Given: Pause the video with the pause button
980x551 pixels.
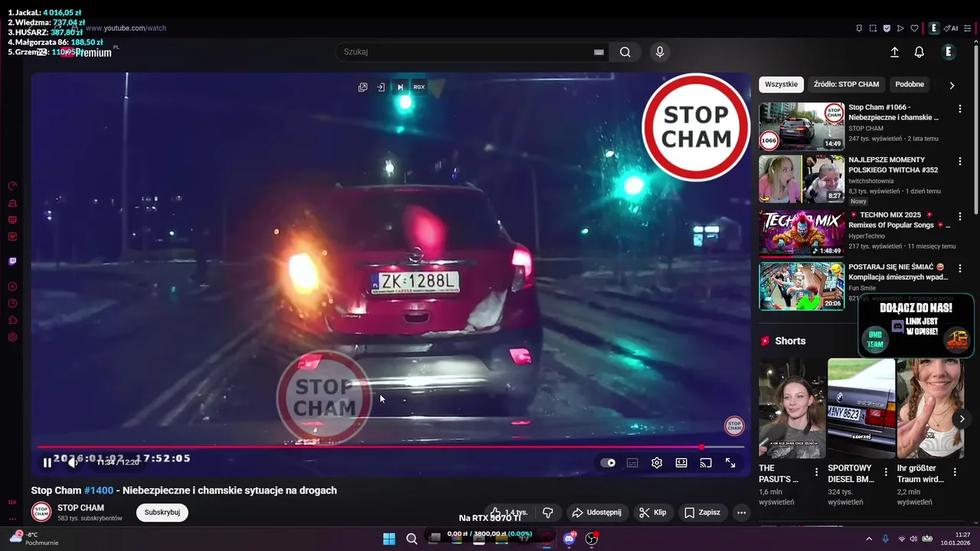Looking at the screenshot, I should 47,462.
